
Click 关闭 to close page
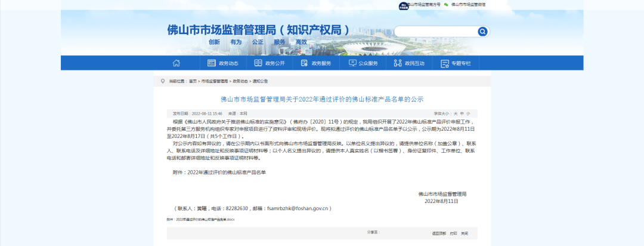pos(464,233)
